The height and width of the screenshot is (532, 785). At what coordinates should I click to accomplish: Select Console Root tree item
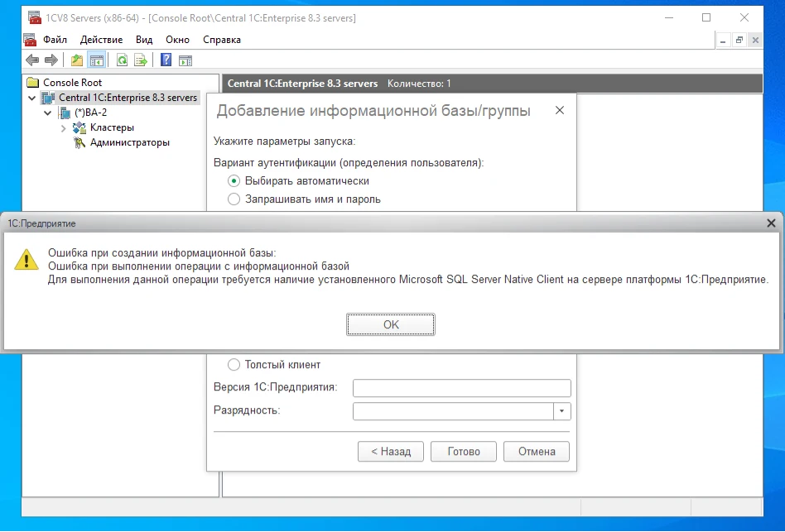pos(72,83)
